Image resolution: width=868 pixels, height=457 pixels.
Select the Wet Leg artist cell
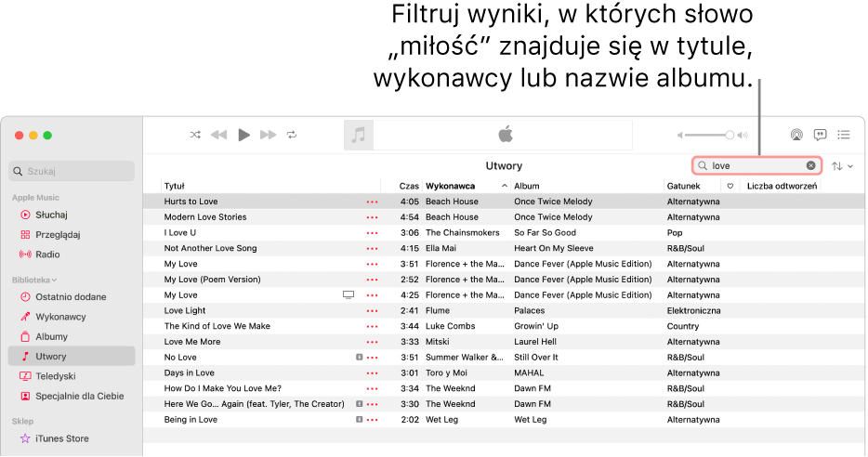coord(441,419)
